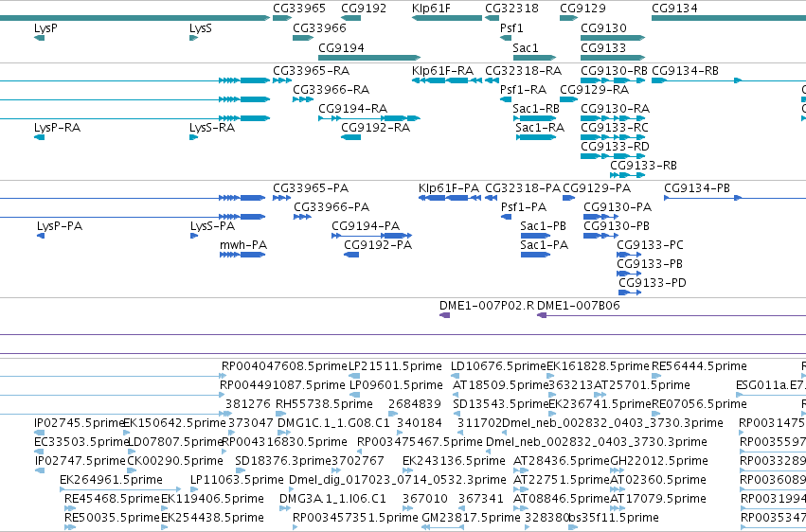Open the CG32318-RA transcript feature
The height and width of the screenshot is (532, 806).
click(x=492, y=80)
